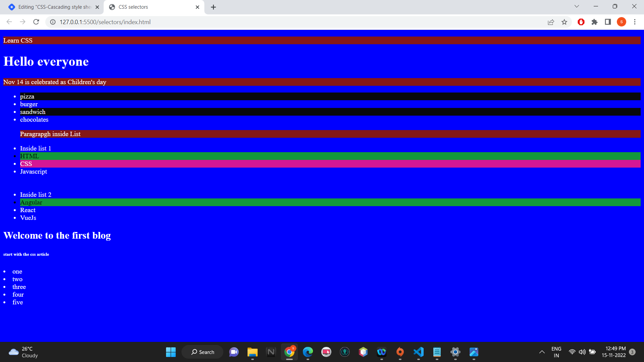Go forward in browser history
The image size is (644, 362).
[22, 22]
